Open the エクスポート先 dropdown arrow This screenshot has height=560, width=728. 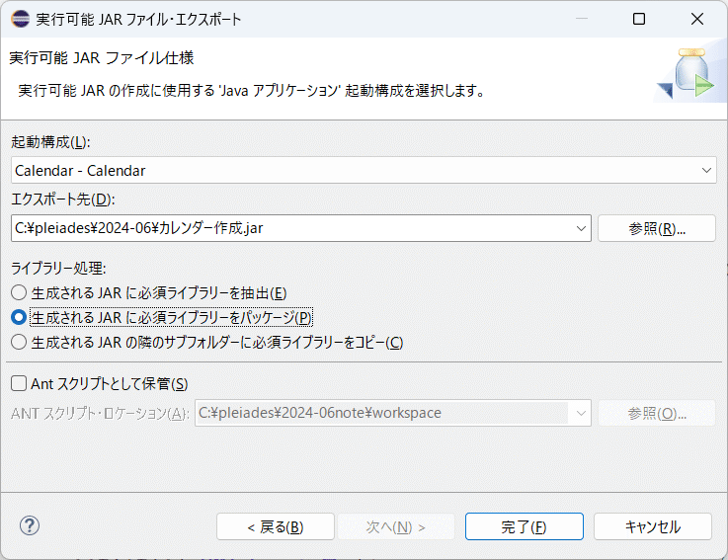(581, 228)
